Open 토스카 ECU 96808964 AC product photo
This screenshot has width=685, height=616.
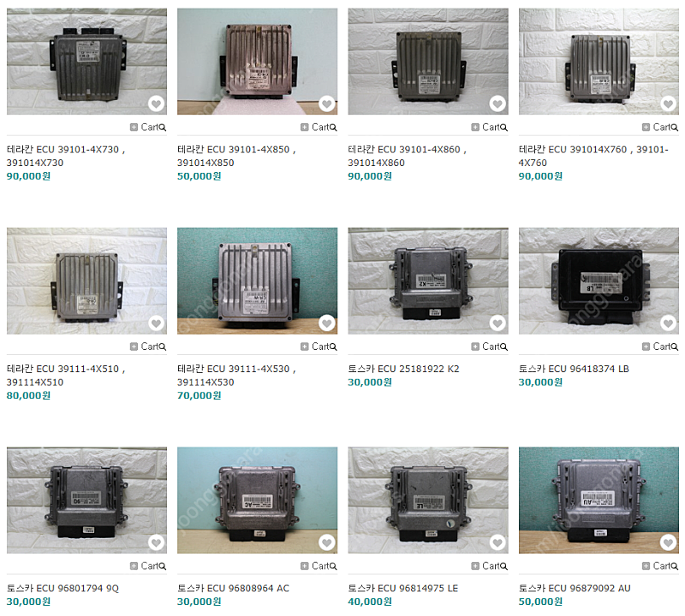pyautogui.click(x=258, y=500)
